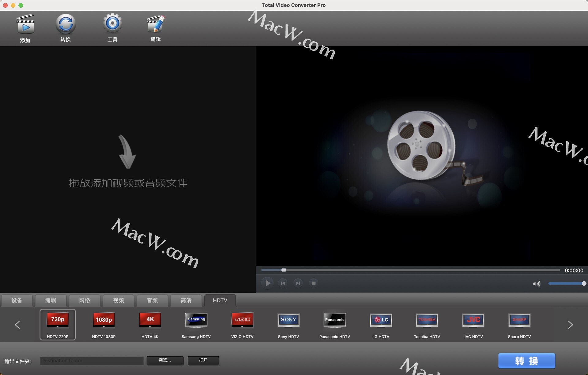
Task: Choose the Panasonic HDTV preset
Action: pos(335,324)
